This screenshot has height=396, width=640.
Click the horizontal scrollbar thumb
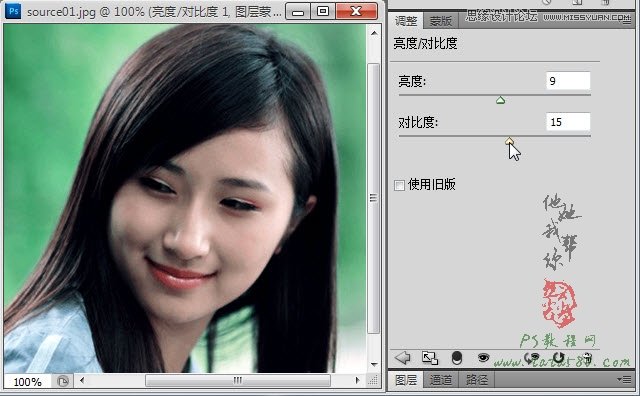pos(238,380)
